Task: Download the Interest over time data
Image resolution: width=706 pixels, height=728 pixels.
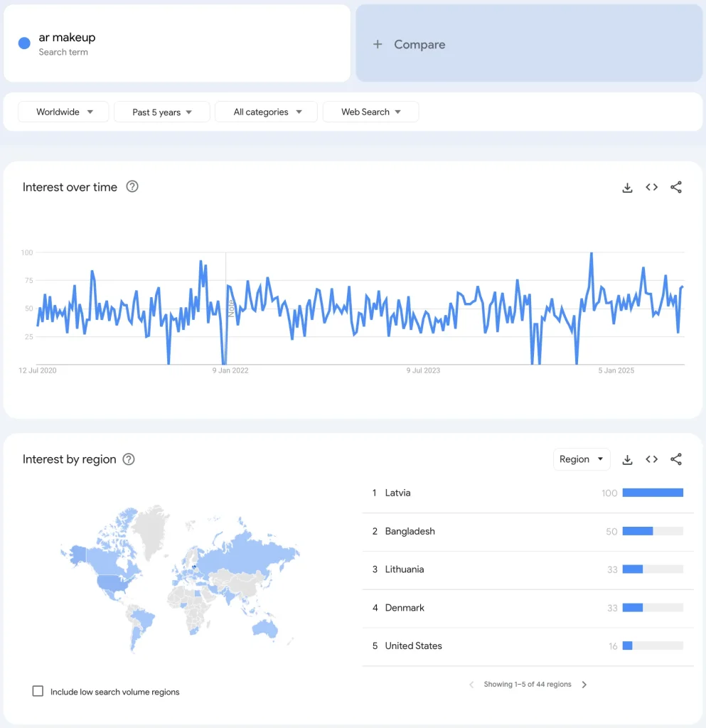Action: [627, 188]
